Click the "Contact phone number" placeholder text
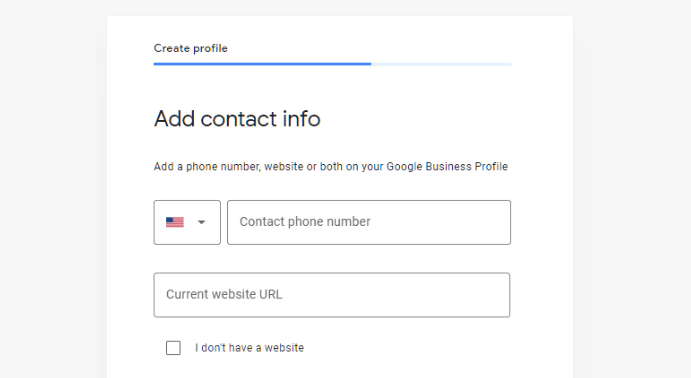 305,222
